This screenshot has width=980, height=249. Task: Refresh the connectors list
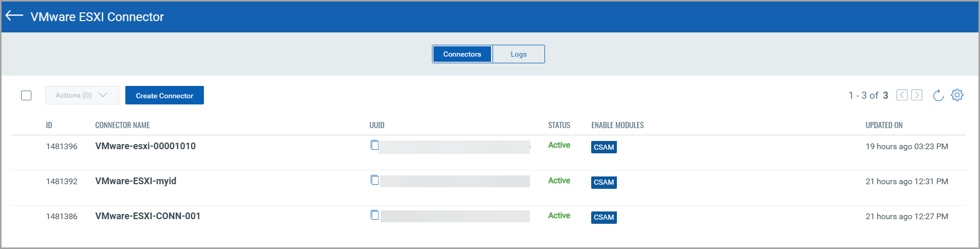pos(938,95)
